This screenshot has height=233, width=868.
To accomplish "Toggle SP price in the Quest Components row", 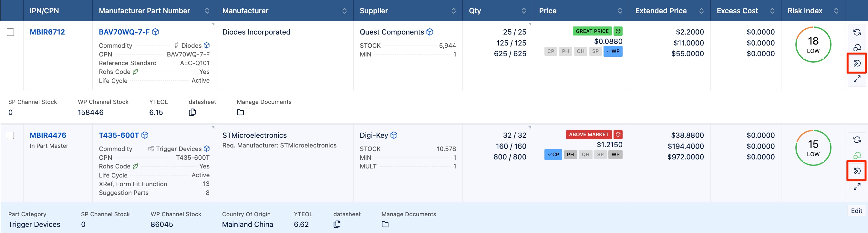I will coord(595,51).
